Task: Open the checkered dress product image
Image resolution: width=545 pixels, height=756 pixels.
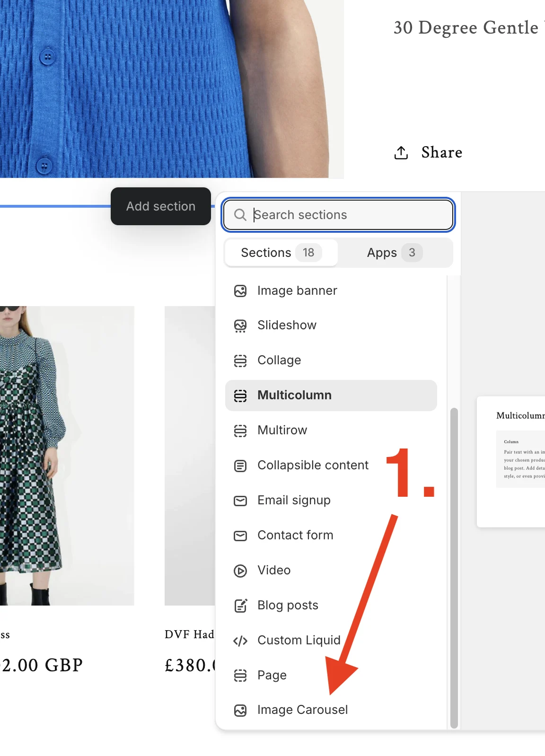Action: click(67, 456)
